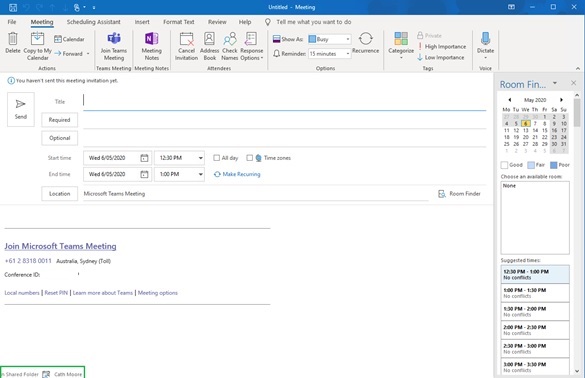
Task: Open the Insert tab
Action: (x=142, y=22)
